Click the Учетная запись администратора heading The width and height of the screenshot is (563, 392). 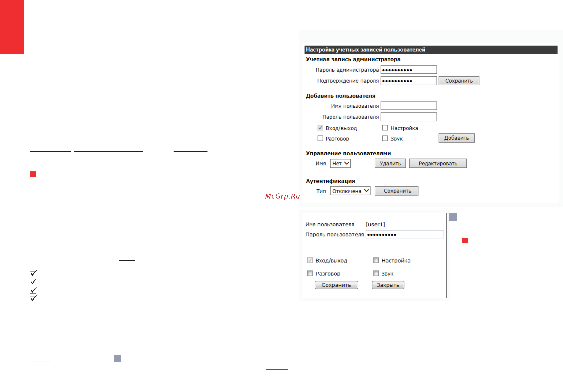tap(353, 59)
